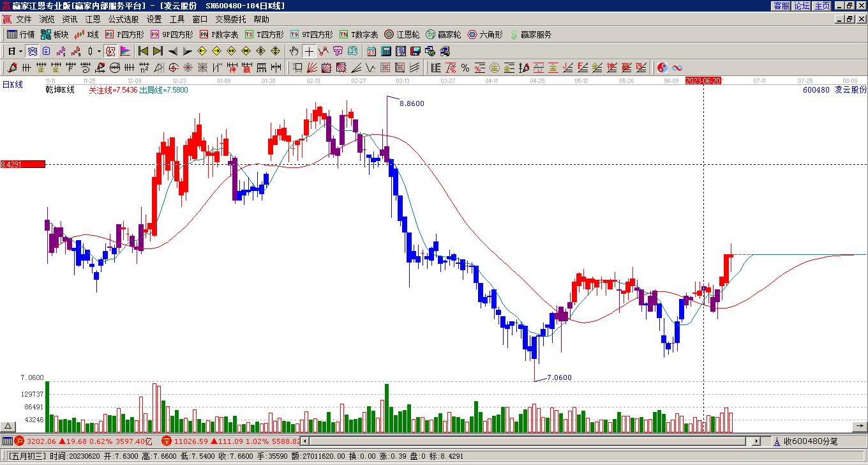Image resolution: width=868 pixels, height=465 pixels.
Task: Click the blue infinity loop icon
Action: pos(677,68)
